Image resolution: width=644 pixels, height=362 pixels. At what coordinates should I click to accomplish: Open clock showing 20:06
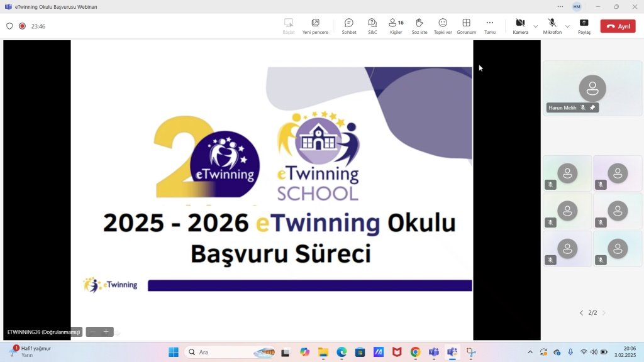(x=625, y=352)
